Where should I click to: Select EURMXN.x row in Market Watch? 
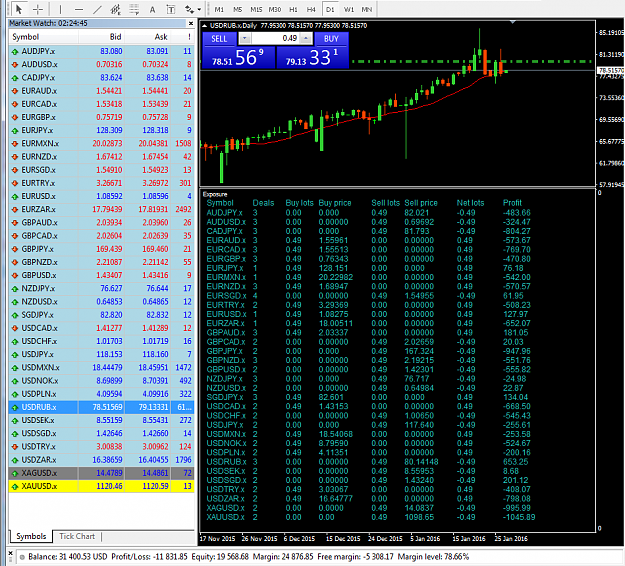[x=102, y=143]
